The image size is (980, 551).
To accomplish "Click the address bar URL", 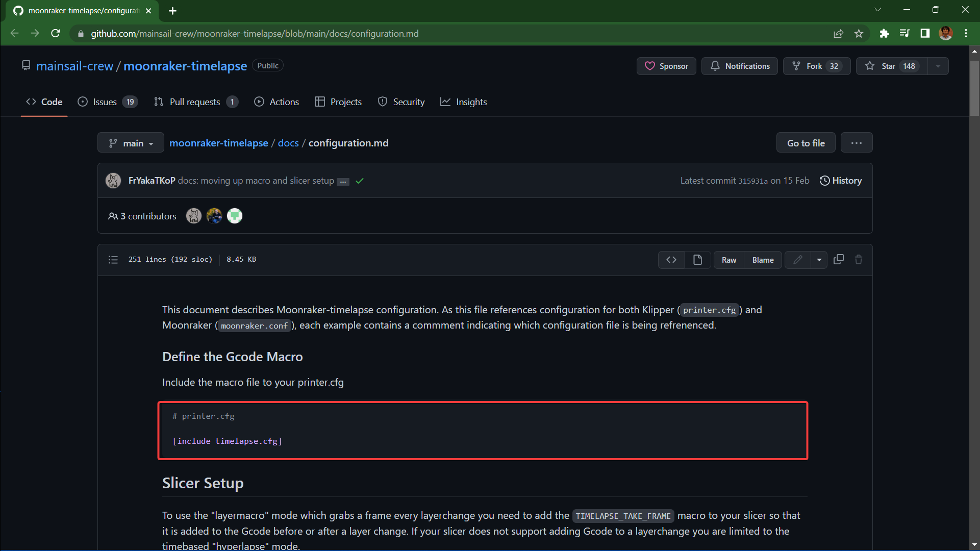I will coord(255,34).
